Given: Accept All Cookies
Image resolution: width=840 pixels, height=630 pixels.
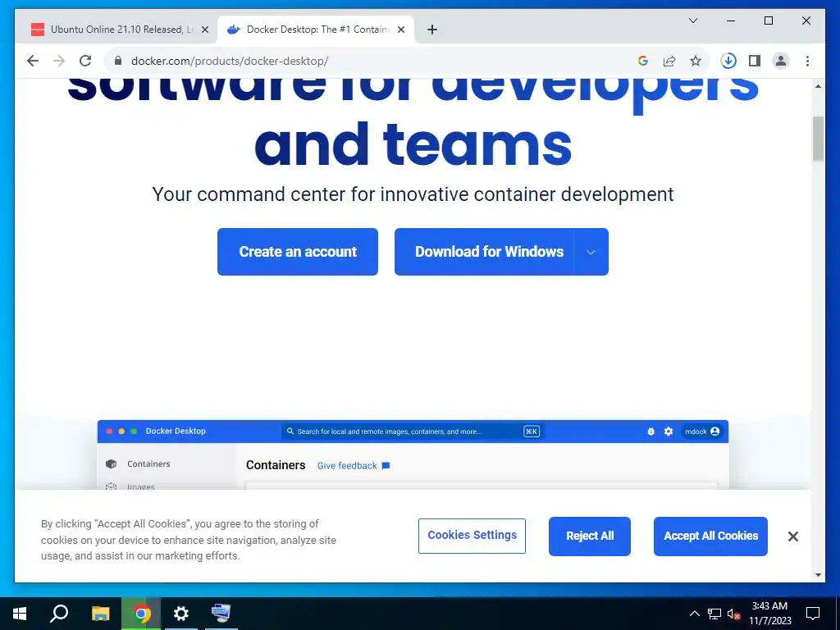Looking at the screenshot, I should click(x=710, y=536).
